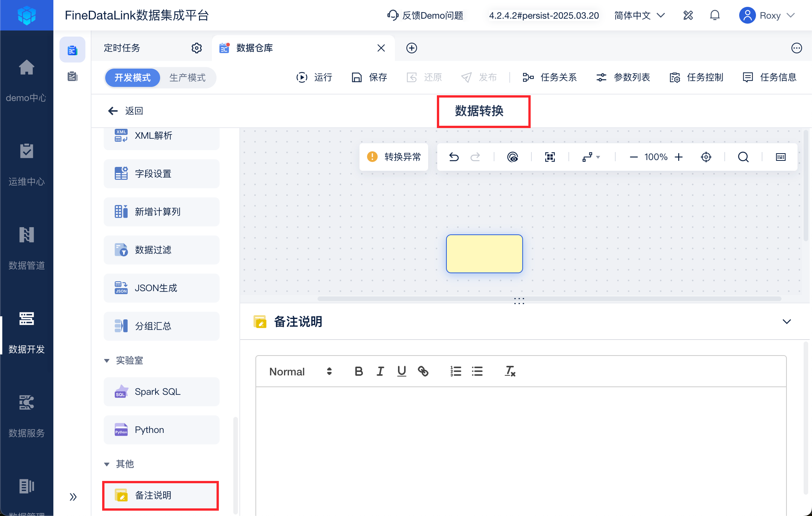Image resolution: width=812 pixels, height=516 pixels.
Task: Select the scheduled task icon in the narrow sidebar
Action: tap(72, 50)
